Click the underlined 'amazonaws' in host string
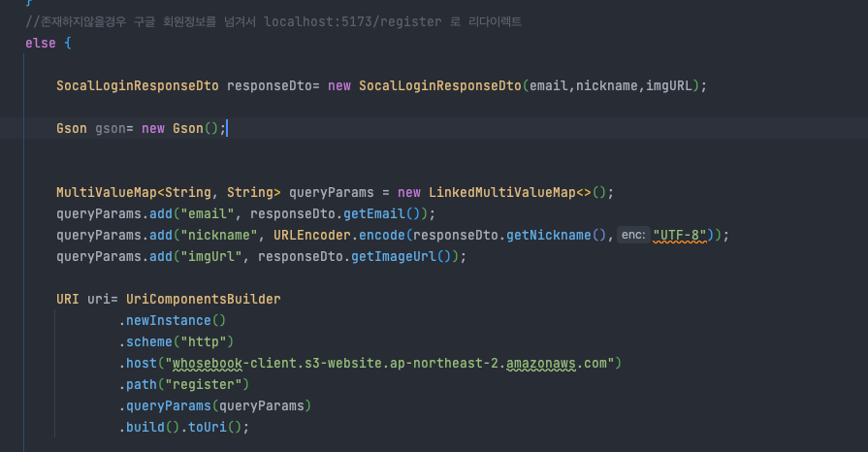868x452 pixels. (x=541, y=364)
